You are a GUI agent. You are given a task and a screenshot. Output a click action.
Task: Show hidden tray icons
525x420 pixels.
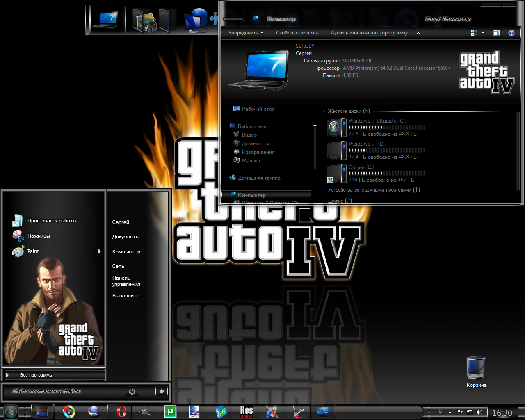(x=450, y=412)
